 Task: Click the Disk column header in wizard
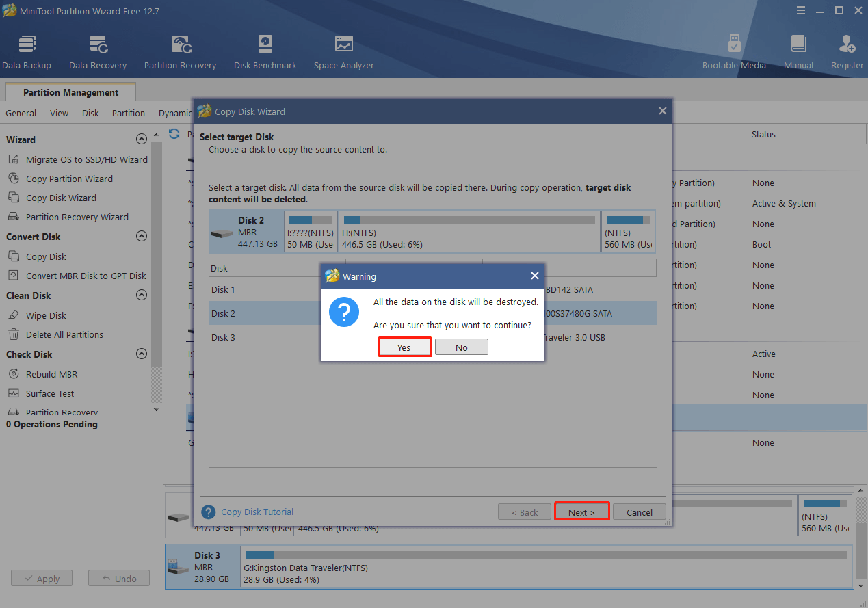(x=277, y=269)
